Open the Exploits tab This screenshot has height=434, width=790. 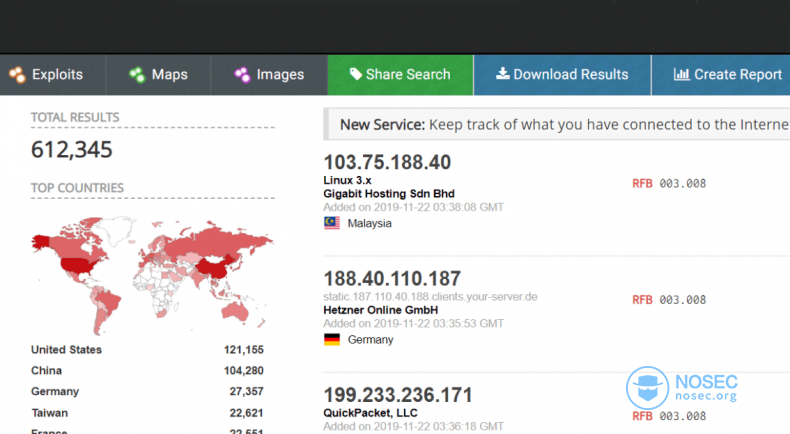pos(52,75)
